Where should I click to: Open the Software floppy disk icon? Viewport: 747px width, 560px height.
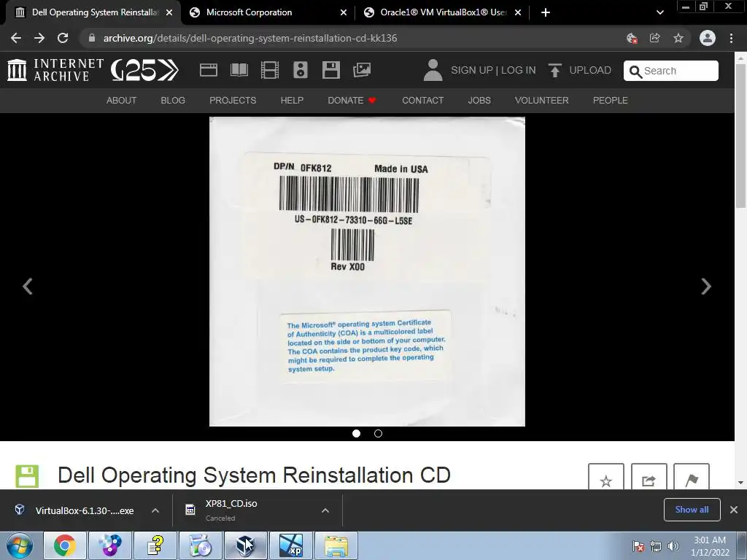coord(331,70)
